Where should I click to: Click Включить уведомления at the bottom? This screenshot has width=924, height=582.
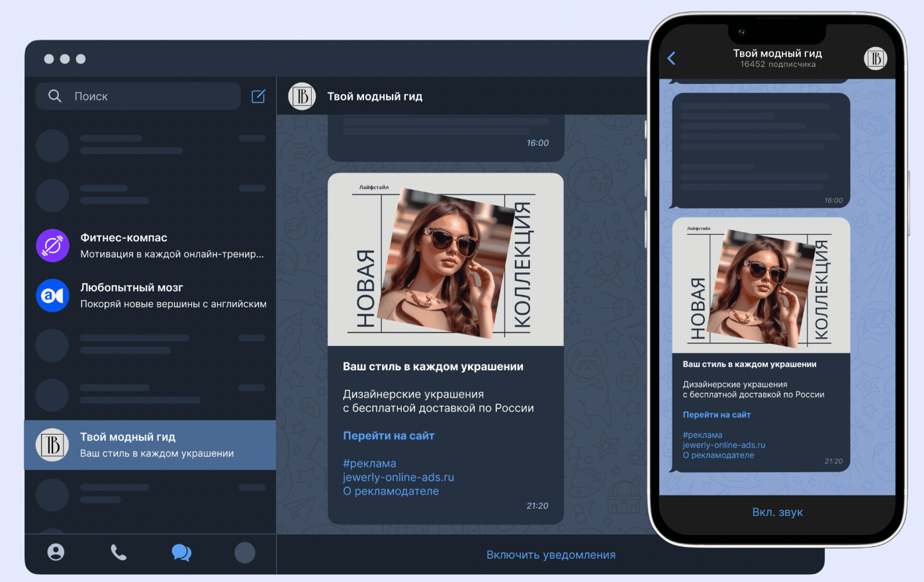coord(551,555)
